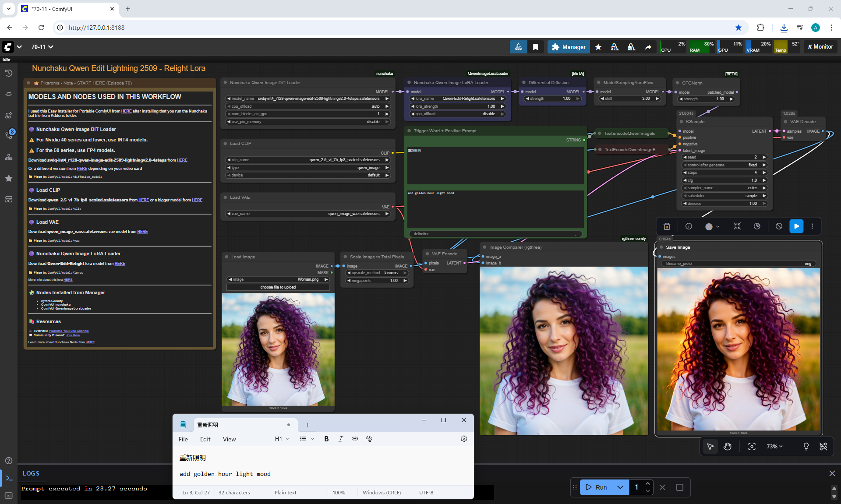Activate the hand pan tool
Image resolution: width=841 pixels, height=504 pixels.
point(728,446)
